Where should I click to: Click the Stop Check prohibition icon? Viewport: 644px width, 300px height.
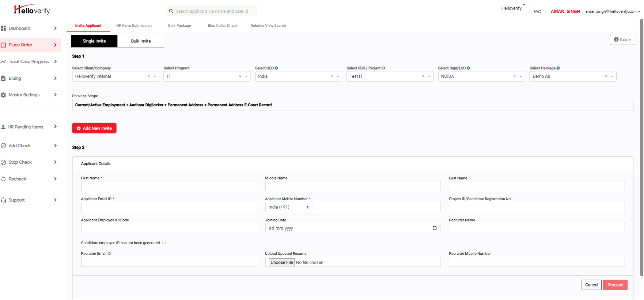[3, 162]
